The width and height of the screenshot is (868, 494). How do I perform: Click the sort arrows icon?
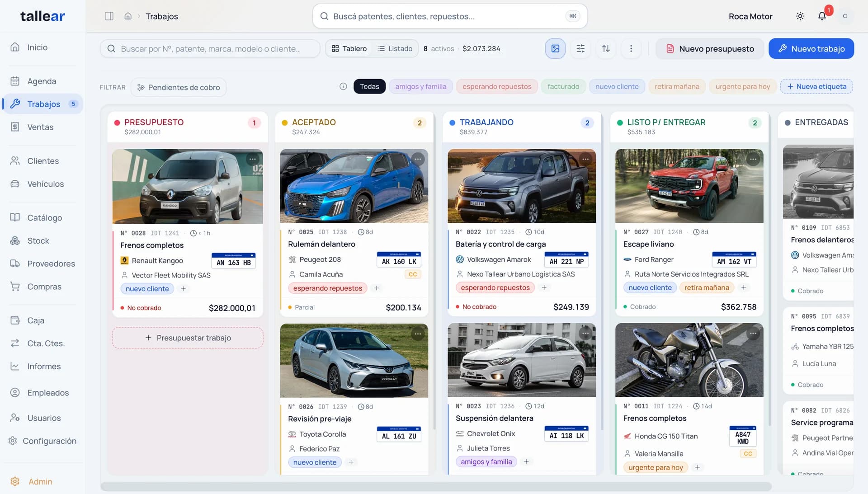pyautogui.click(x=606, y=48)
